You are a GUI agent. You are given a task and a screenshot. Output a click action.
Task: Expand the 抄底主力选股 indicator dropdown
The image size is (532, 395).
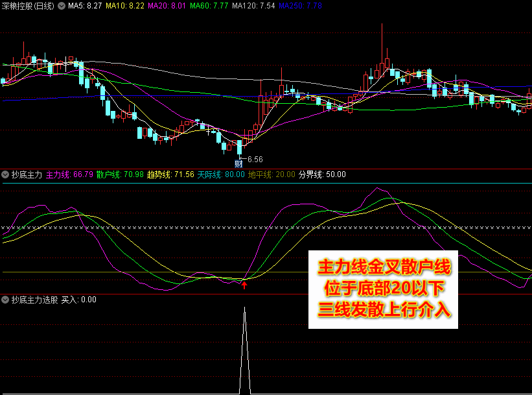(x=5, y=300)
